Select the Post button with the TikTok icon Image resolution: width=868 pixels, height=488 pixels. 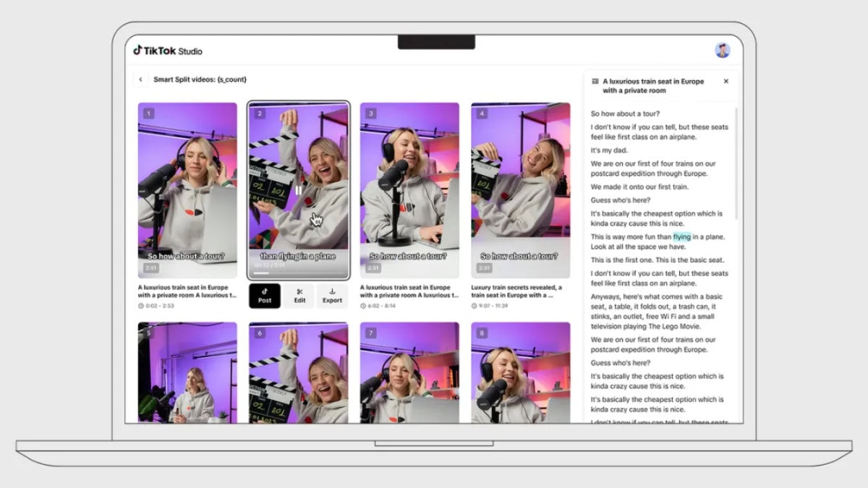tap(265, 296)
